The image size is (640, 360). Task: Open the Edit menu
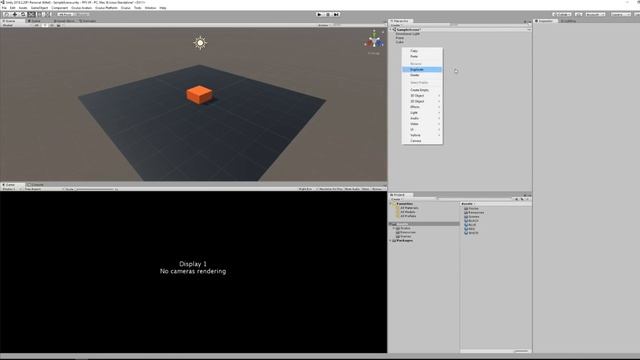(x=13, y=8)
